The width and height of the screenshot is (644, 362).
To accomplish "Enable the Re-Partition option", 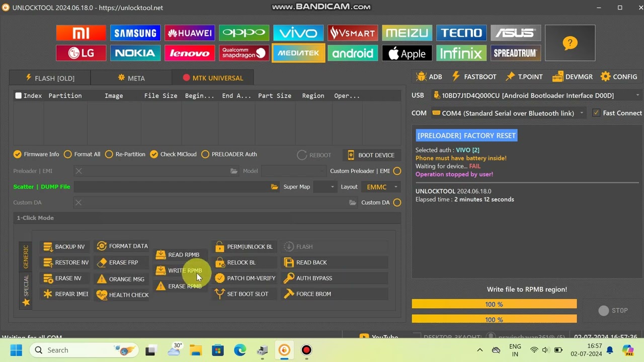I will pos(125,154).
